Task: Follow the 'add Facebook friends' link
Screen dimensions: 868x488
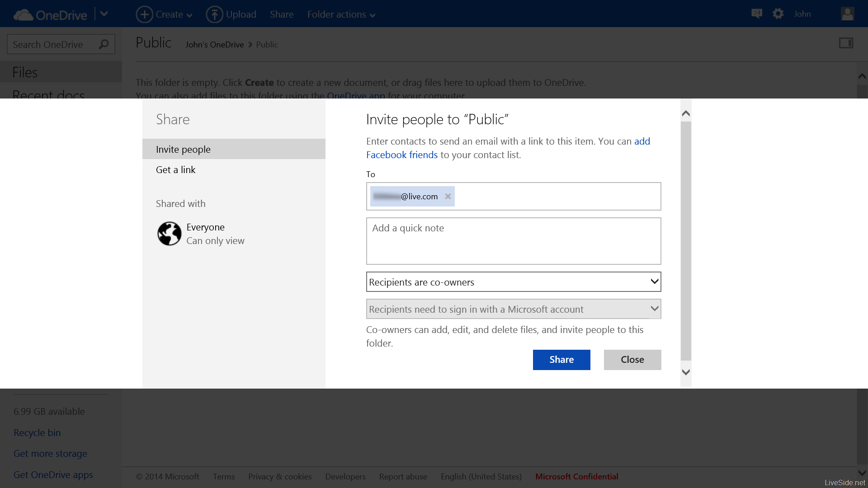Action: pyautogui.click(x=401, y=155)
